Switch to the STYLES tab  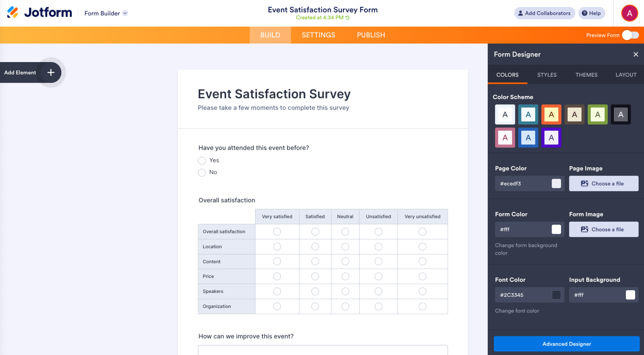pos(547,75)
